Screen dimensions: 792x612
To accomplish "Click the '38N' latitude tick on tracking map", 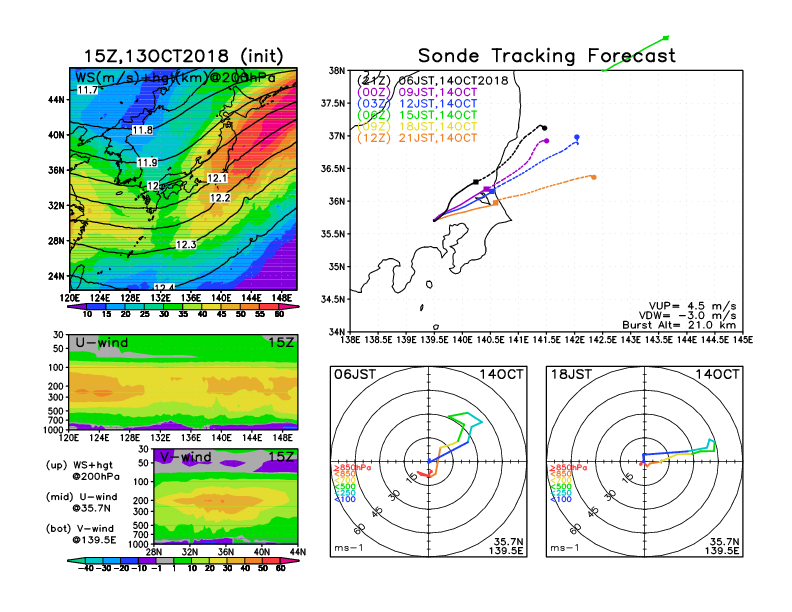I will [337, 71].
